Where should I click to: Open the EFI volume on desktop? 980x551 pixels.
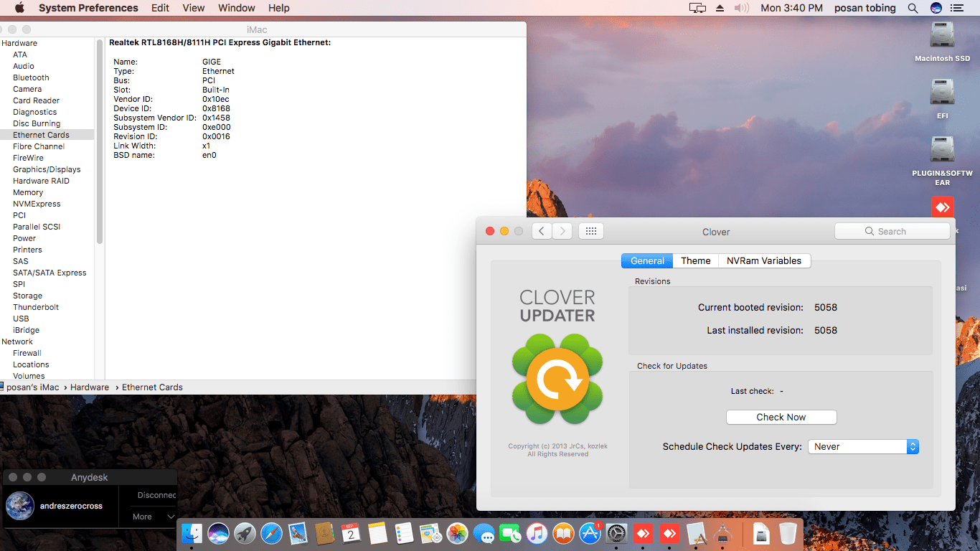[942, 98]
